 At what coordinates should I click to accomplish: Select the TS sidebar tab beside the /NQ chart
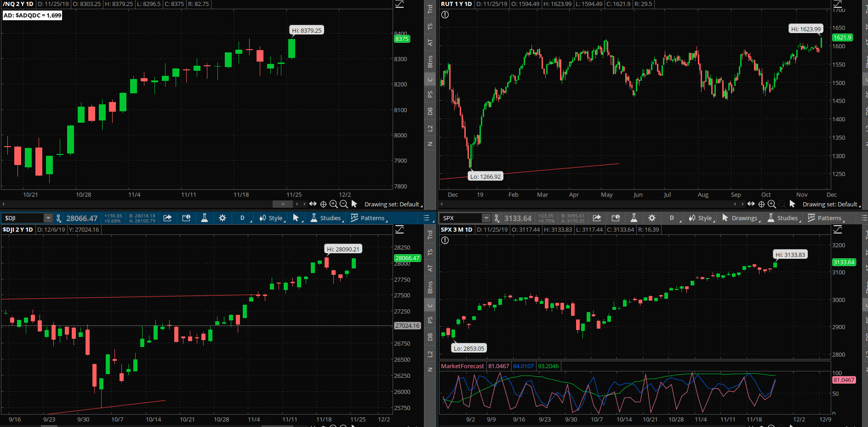[x=430, y=27]
